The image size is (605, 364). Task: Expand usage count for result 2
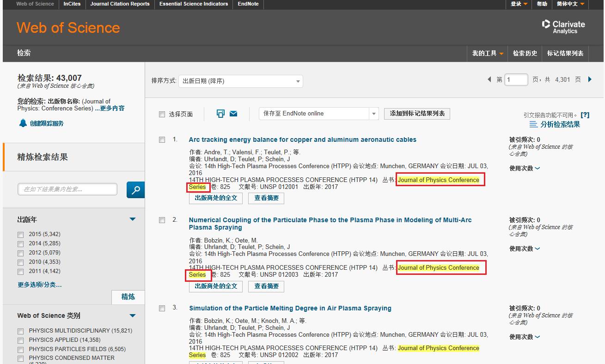click(525, 249)
